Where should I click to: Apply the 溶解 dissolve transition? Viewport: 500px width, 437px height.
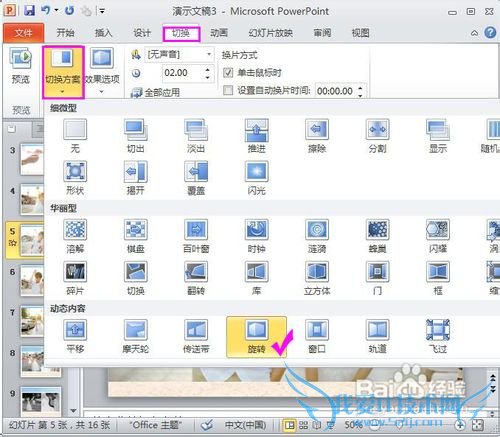tap(75, 237)
